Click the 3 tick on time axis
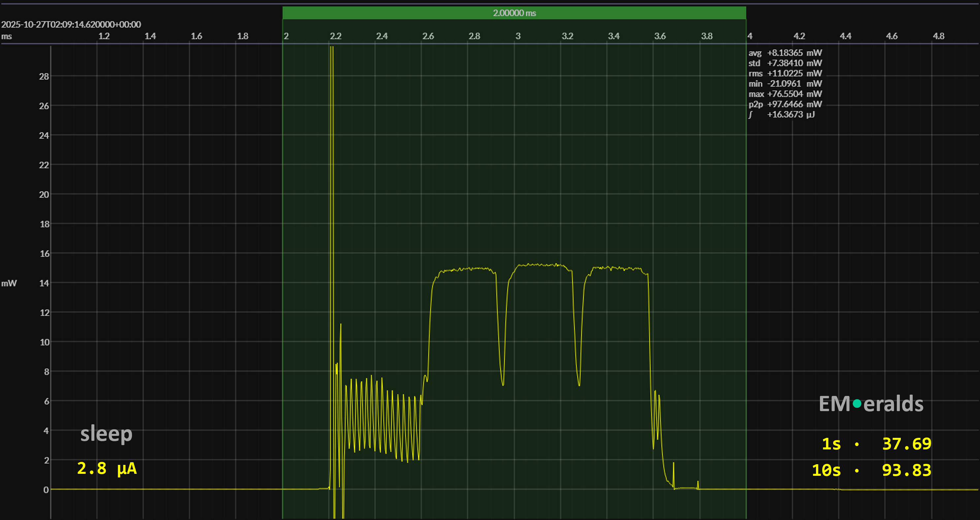Screen dimensions: 980x520 [518, 36]
